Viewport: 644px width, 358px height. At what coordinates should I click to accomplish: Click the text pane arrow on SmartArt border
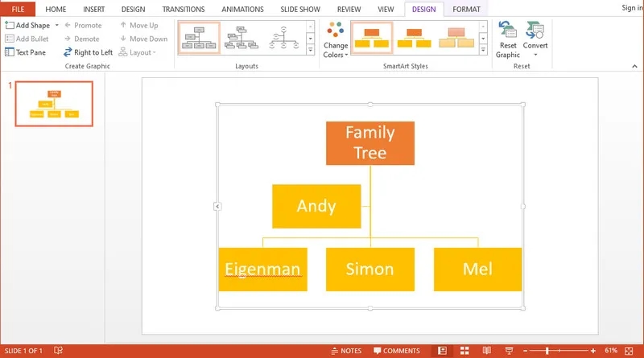point(217,207)
